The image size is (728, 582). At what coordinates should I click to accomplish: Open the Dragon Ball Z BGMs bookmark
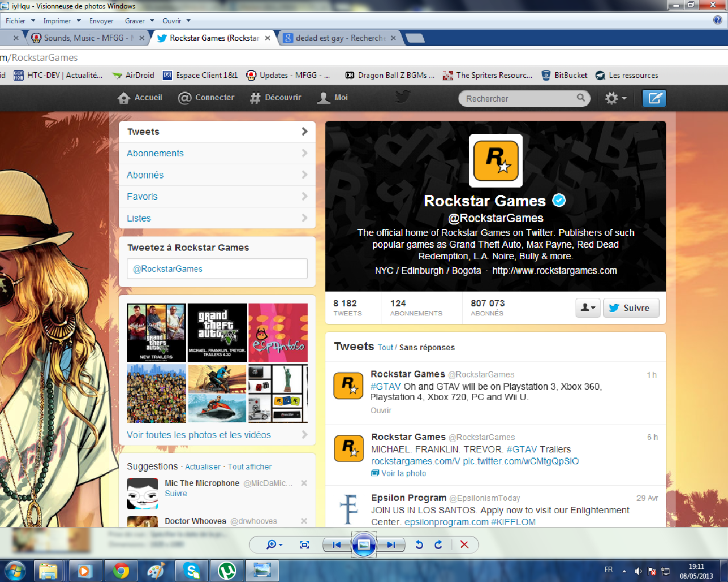(x=389, y=75)
